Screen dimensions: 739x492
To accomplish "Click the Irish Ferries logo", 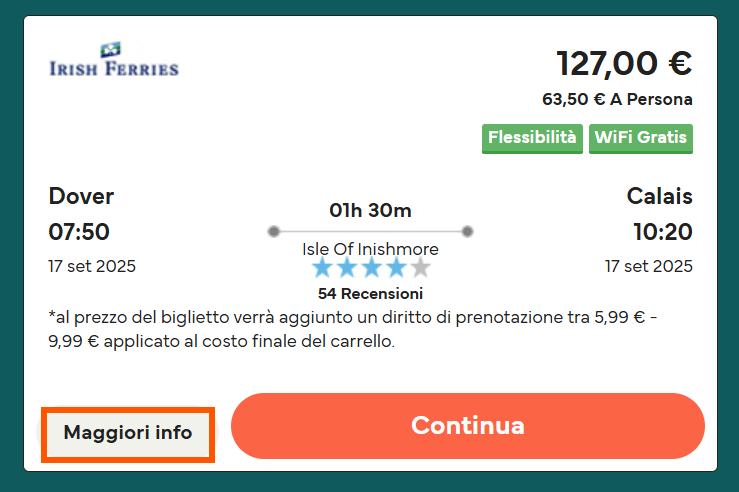I will [x=113, y=60].
